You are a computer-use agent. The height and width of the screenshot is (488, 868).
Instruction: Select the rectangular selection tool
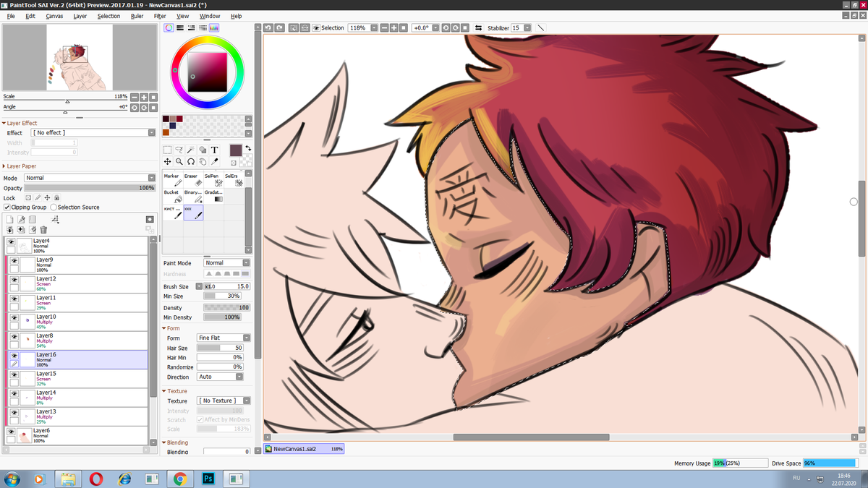pos(167,150)
